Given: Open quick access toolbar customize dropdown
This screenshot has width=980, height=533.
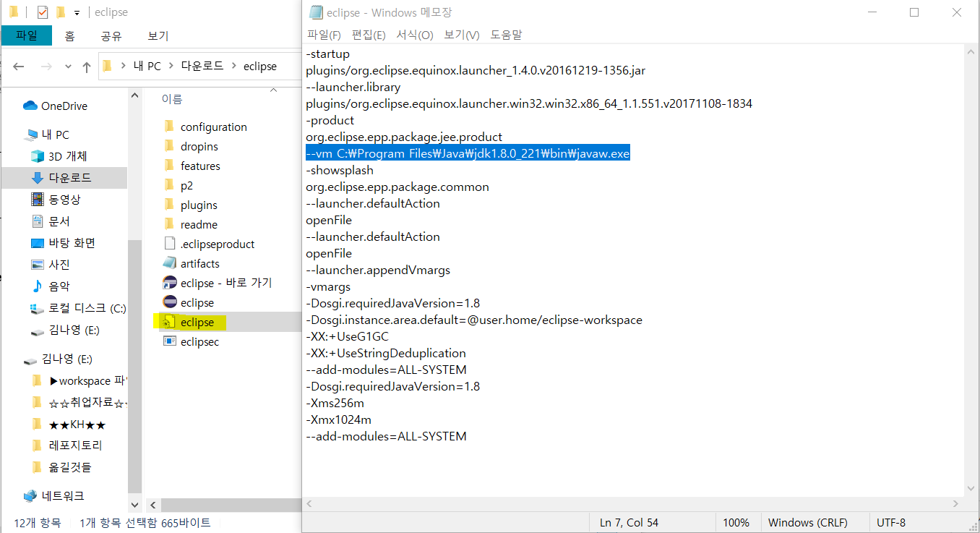Looking at the screenshot, I should 77,12.
